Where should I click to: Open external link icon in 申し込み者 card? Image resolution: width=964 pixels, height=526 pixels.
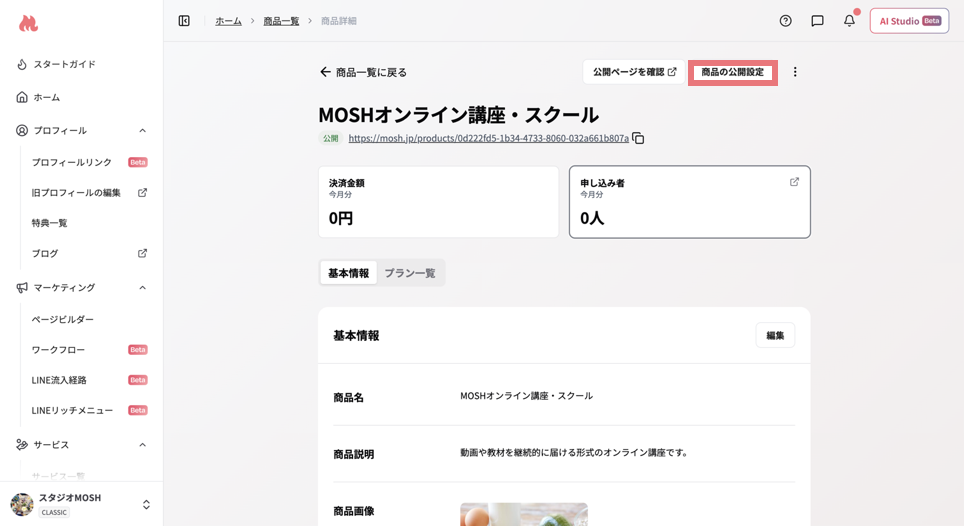click(x=794, y=182)
